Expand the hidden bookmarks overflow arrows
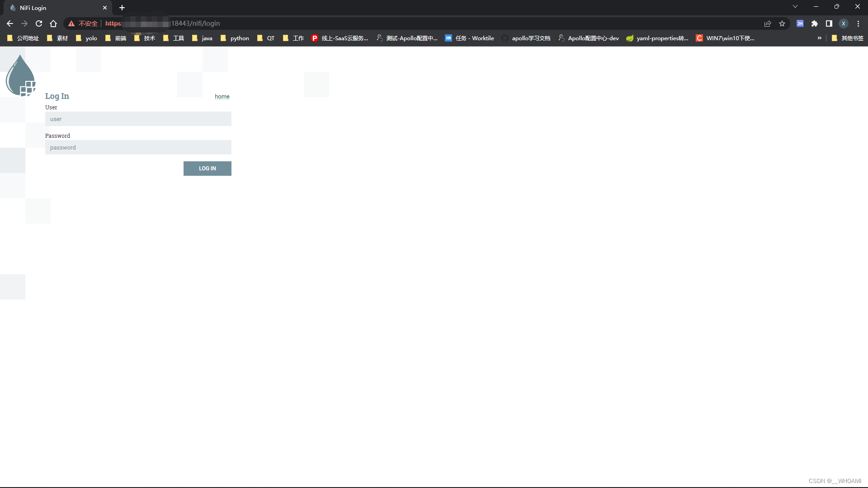 click(820, 38)
